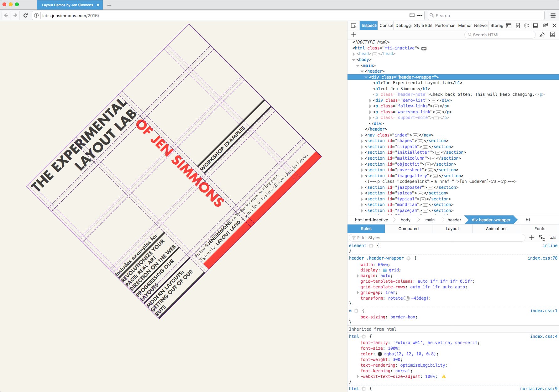Highlight grid icon next to display: grid
559x392 pixels.
coord(385,270)
